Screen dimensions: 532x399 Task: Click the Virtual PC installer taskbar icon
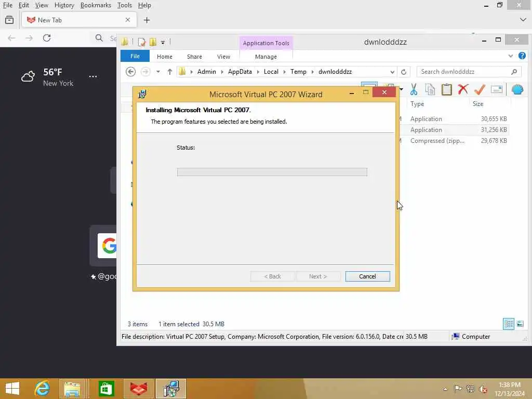tap(170, 389)
